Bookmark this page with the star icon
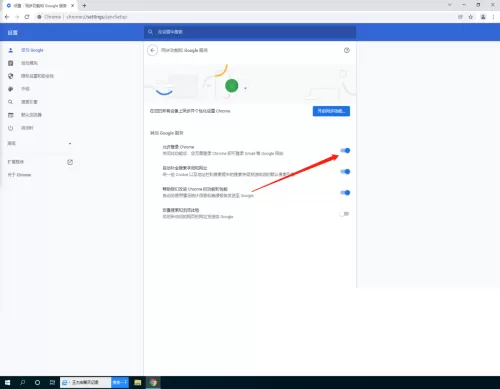The height and width of the screenshot is (389, 500). 471,17
